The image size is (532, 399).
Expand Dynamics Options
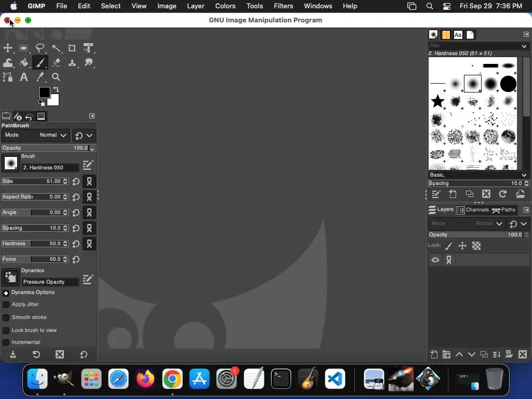6,293
